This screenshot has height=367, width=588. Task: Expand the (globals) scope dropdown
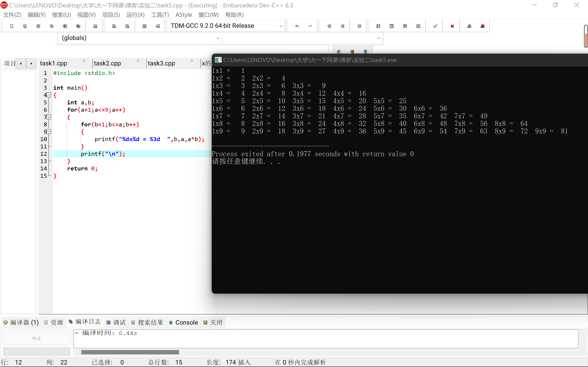click(218, 38)
